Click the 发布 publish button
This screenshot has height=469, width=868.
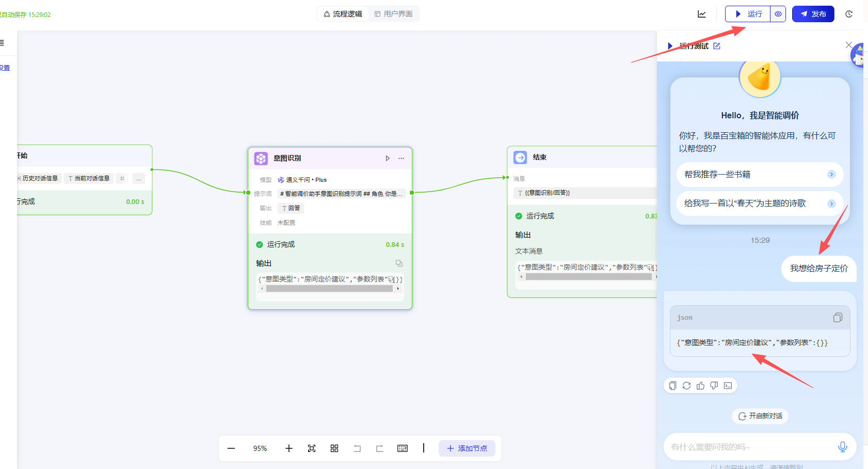pyautogui.click(x=813, y=14)
